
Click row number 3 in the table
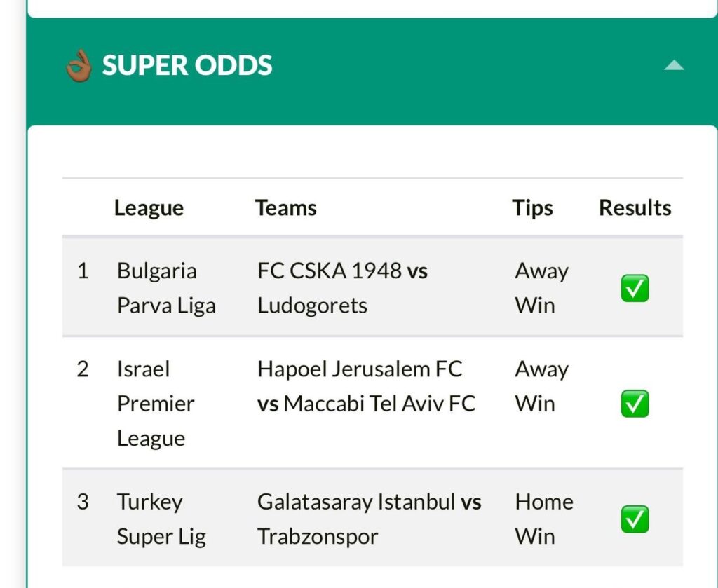click(83, 502)
